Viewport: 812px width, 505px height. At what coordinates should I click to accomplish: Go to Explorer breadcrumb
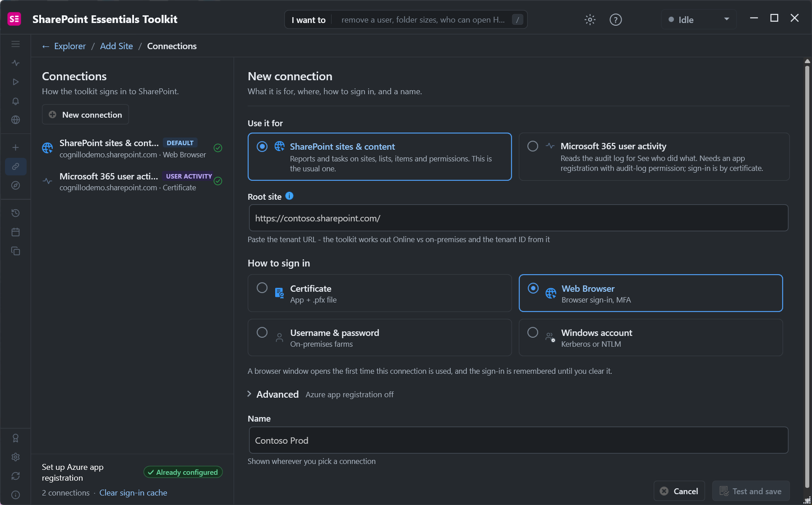click(x=69, y=46)
